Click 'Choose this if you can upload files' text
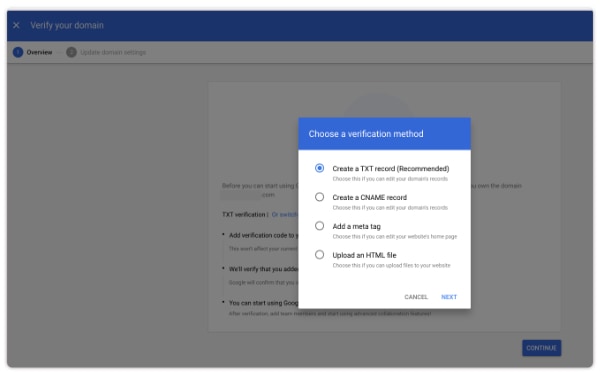This screenshot has height=375, width=600. point(391,265)
